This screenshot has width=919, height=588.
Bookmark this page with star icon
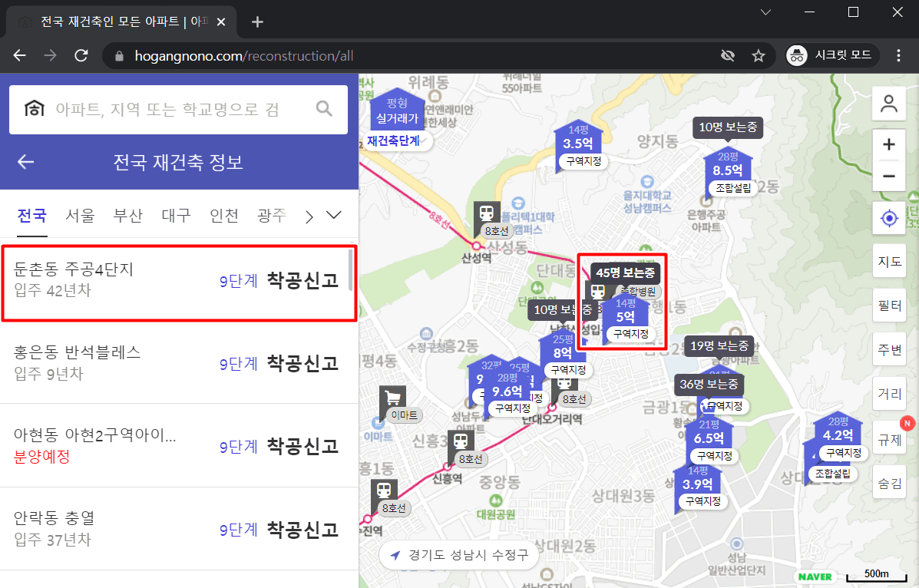759,56
